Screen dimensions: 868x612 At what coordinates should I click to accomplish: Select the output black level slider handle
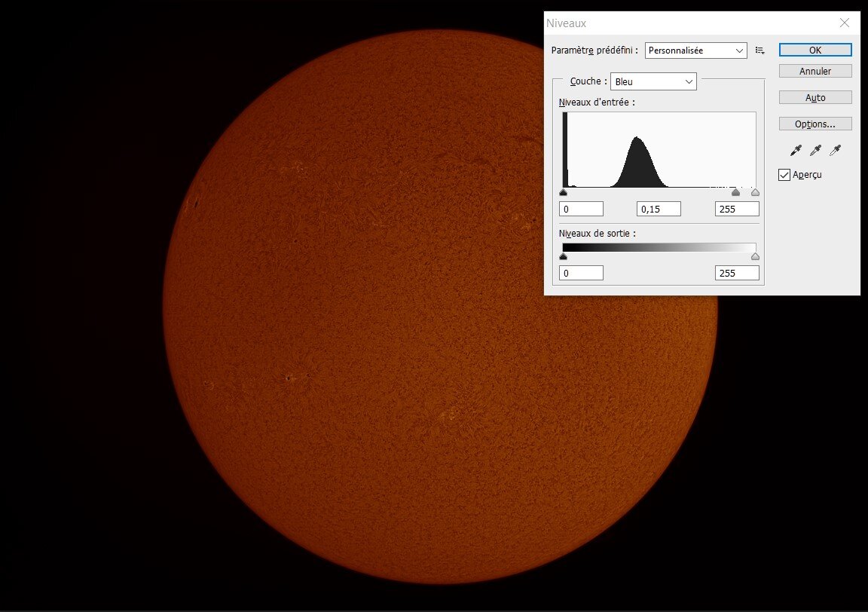[564, 256]
